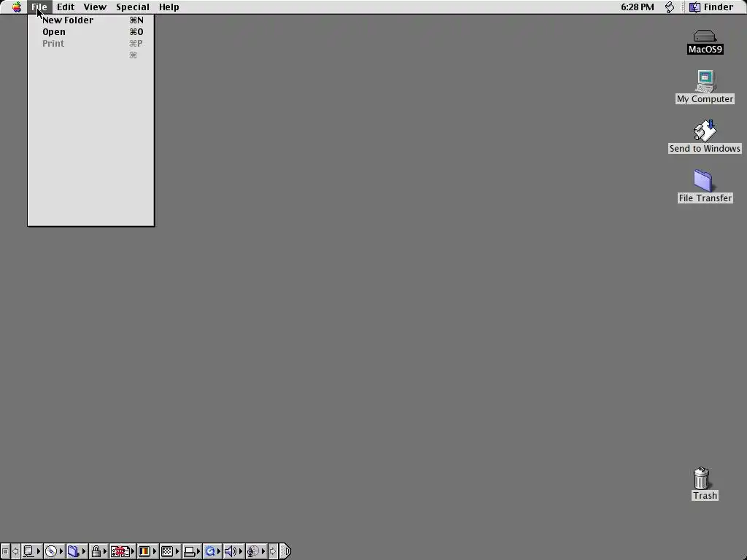Open the View menu
Screen dimensions: 747x560
[95, 7]
